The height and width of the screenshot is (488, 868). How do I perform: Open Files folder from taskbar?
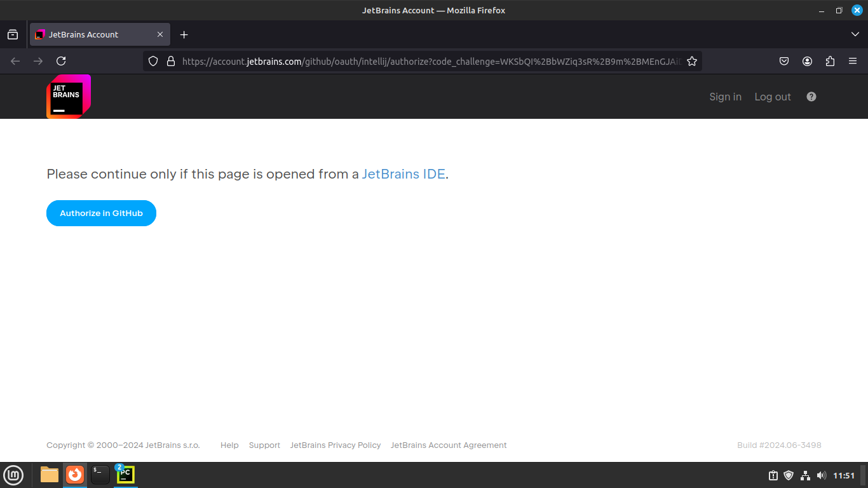pos(50,475)
